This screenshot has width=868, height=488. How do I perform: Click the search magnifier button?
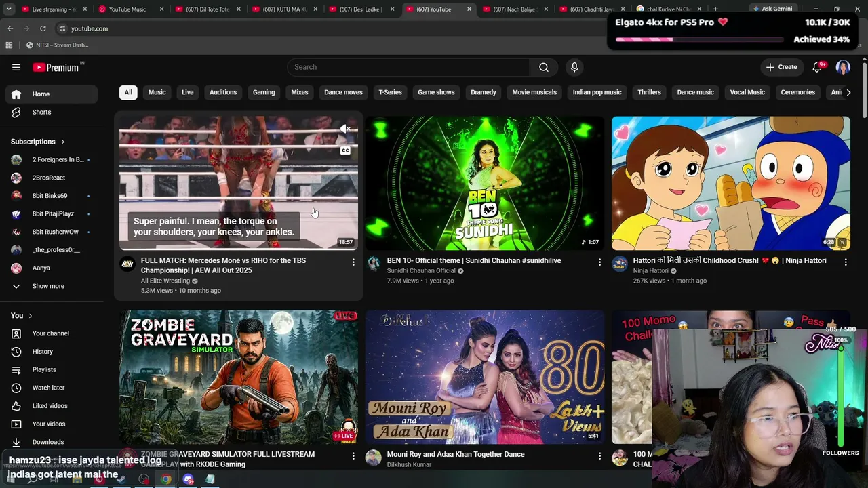point(544,67)
